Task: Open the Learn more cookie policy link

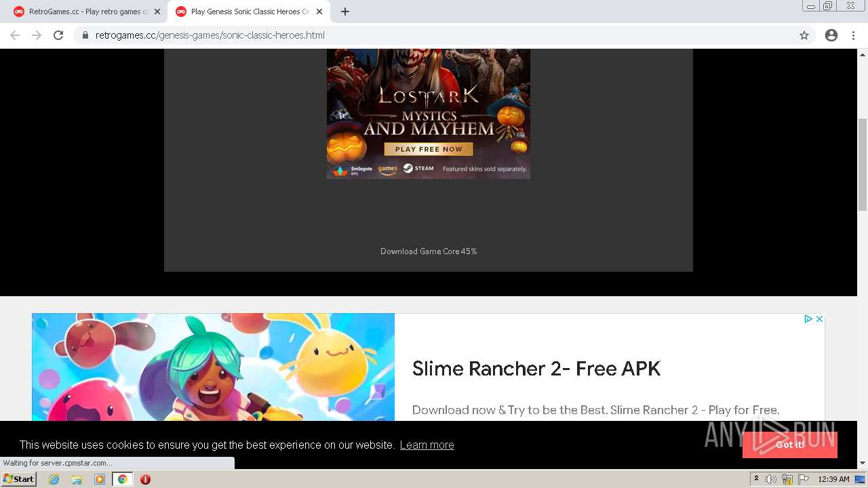Action: pos(427,445)
